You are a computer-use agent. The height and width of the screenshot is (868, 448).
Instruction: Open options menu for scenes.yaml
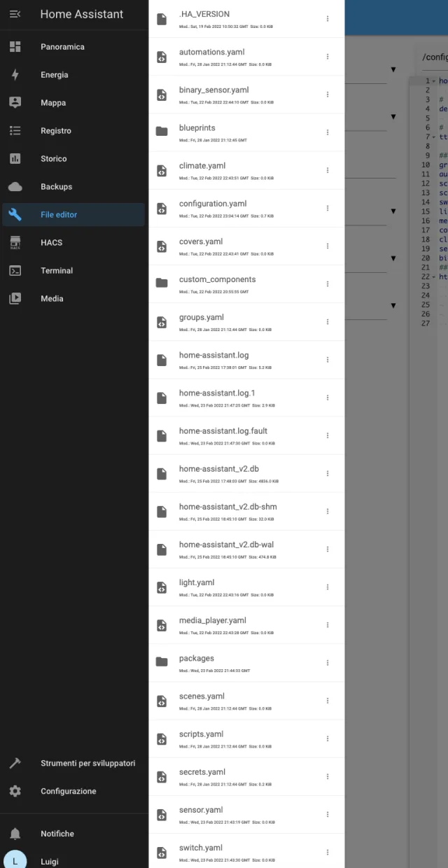328,699
